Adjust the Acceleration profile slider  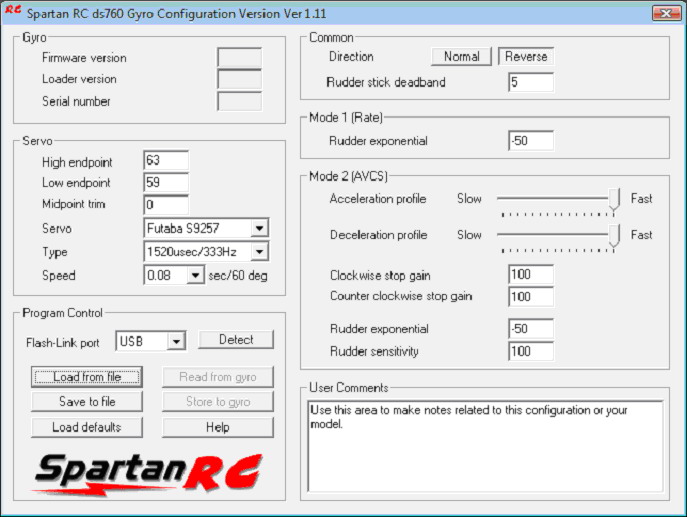(x=614, y=198)
